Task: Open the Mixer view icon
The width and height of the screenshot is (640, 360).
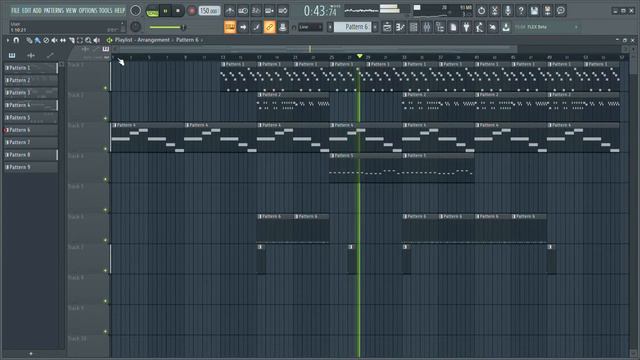Action: pos(427,27)
